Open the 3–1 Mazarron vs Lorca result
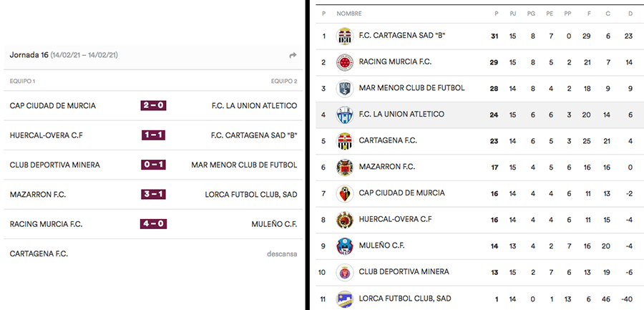The image size is (644, 310). click(154, 194)
